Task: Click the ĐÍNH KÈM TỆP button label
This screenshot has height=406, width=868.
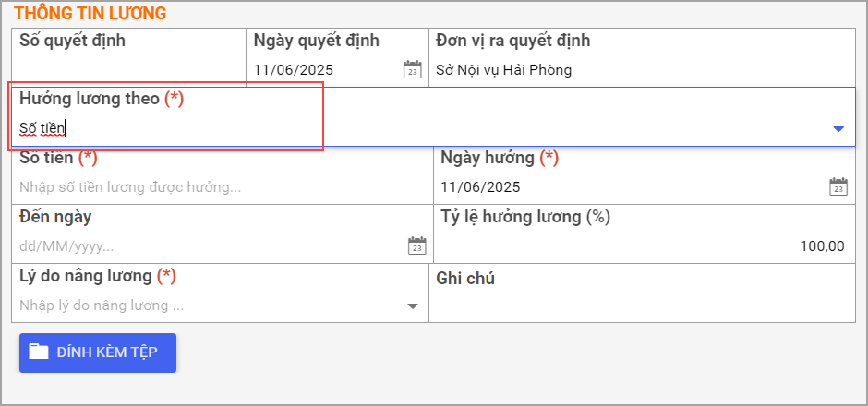Action: pos(107,352)
